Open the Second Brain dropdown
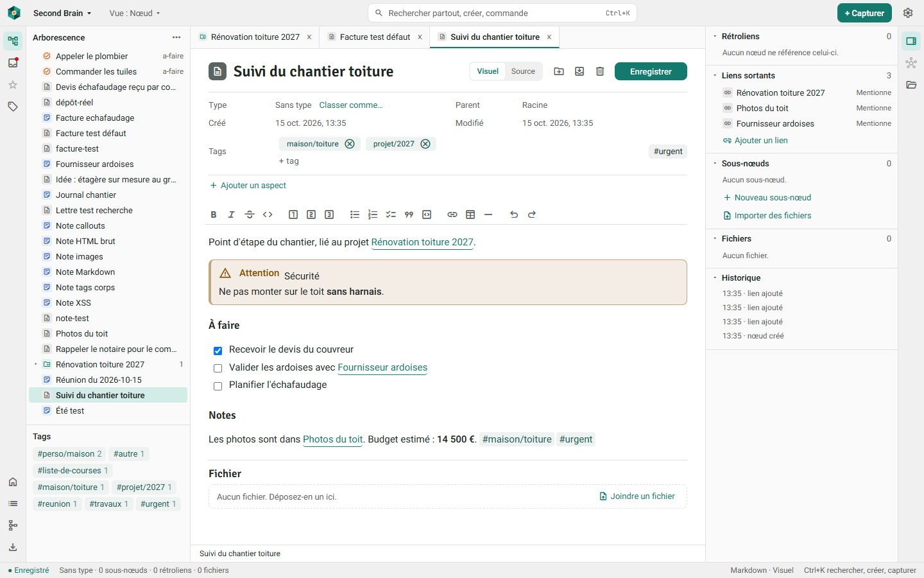The image size is (924, 578). point(62,13)
